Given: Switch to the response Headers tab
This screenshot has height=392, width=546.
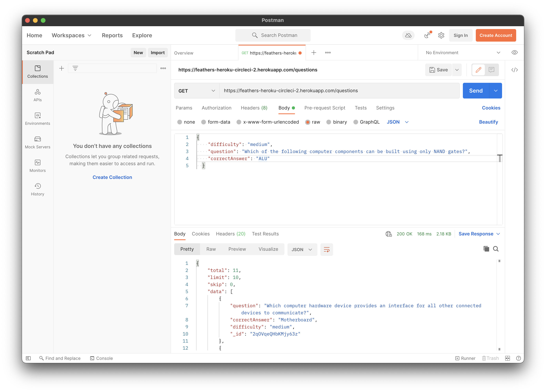Looking at the screenshot, I should pos(230,234).
